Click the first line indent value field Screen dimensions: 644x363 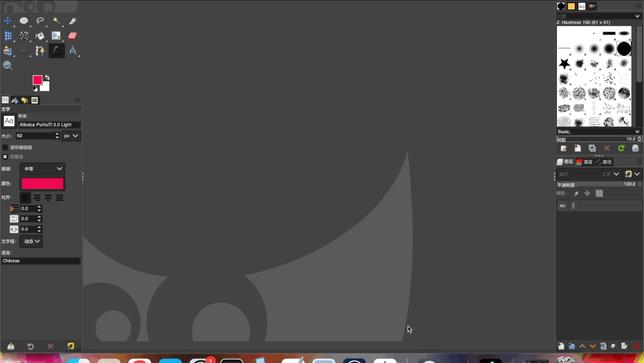tap(28, 208)
